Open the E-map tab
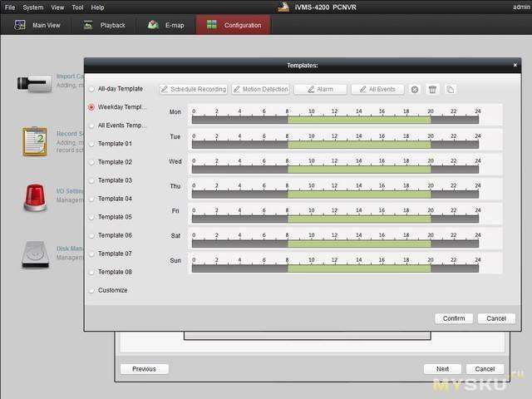532x399 pixels. pos(166,25)
